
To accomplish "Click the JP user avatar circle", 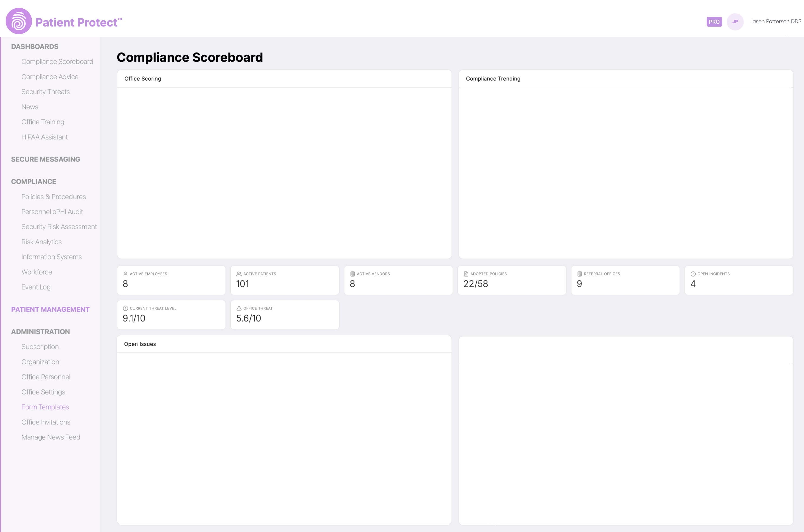I will (735, 22).
